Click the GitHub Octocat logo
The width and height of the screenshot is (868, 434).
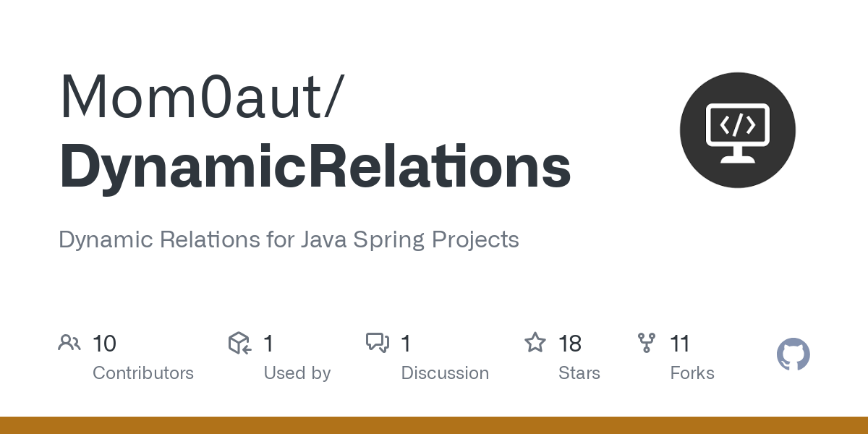(x=793, y=355)
